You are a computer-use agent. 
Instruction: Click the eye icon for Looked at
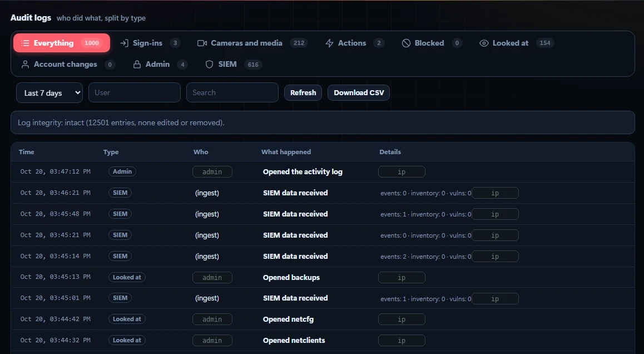tap(484, 43)
